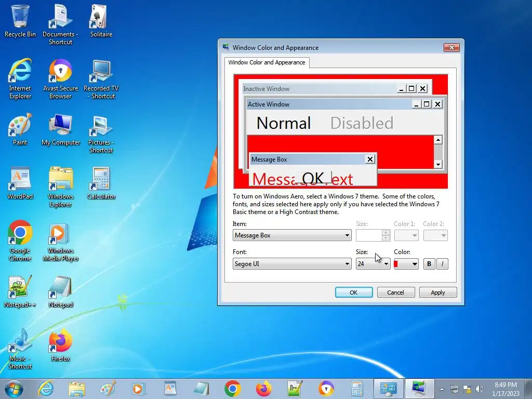Switch to Control Panel taskbar window
Image resolution: width=532 pixels, height=399 pixels.
(388, 389)
